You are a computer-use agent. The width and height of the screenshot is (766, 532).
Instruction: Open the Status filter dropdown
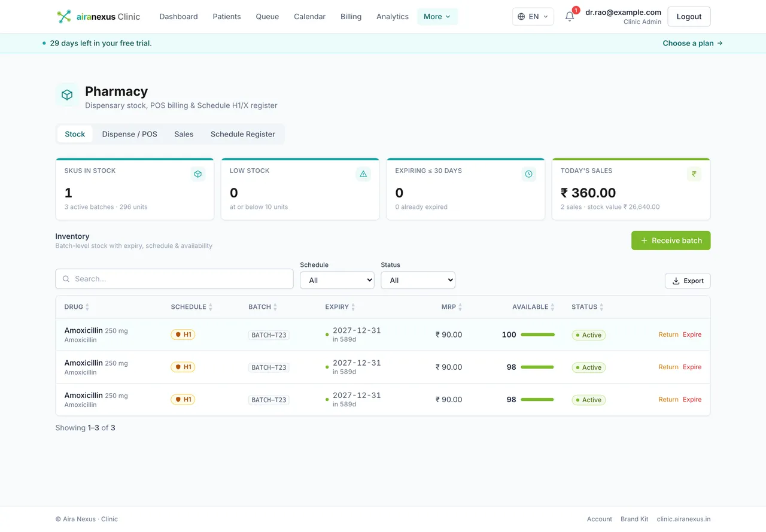tap(418, 280)
